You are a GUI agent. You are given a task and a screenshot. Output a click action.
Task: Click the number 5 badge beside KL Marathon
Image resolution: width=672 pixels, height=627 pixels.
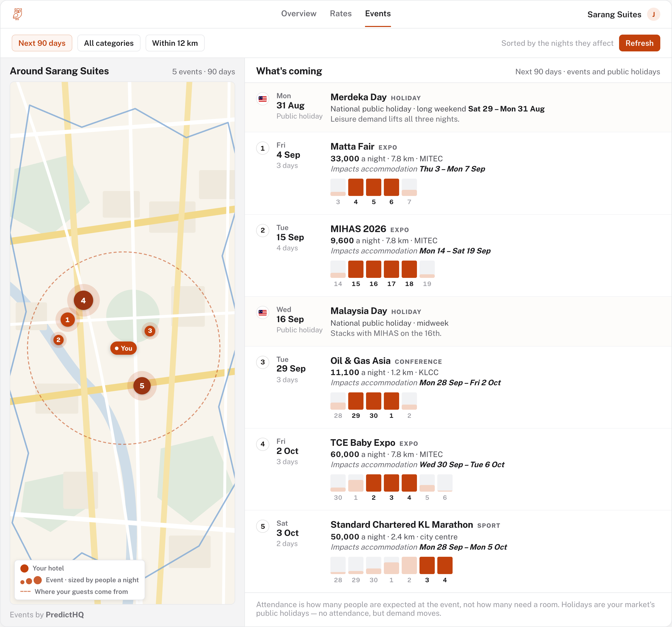coord(263,526)
